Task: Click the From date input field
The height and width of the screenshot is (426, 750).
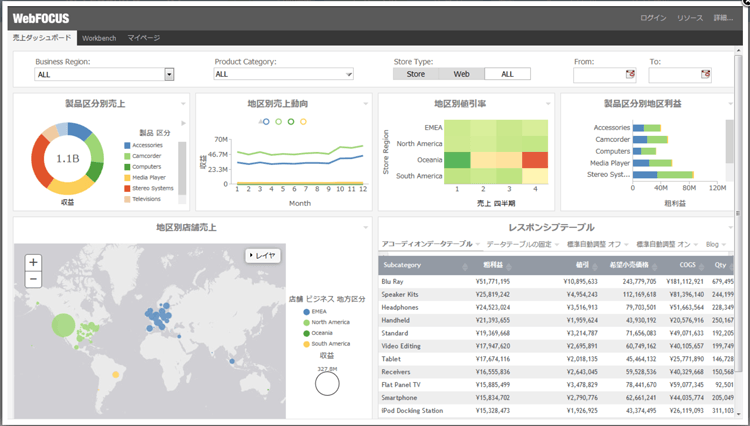Action: point(598,74)
